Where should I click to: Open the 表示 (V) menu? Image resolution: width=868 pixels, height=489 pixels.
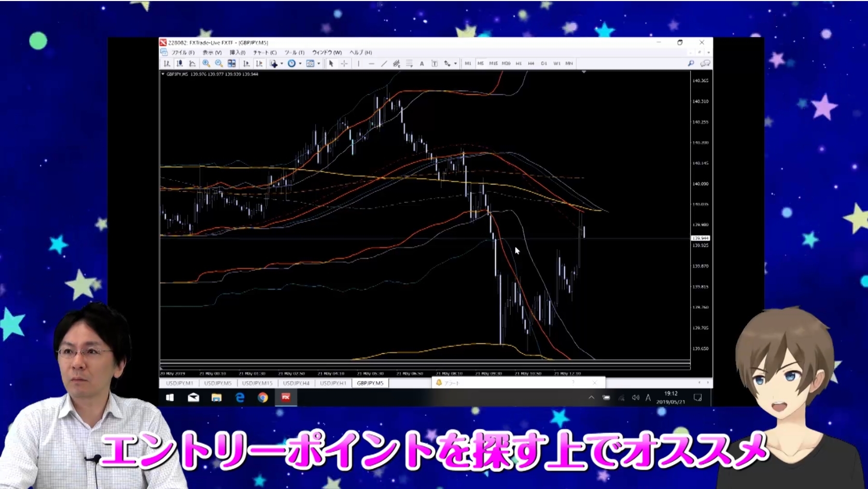212,52
